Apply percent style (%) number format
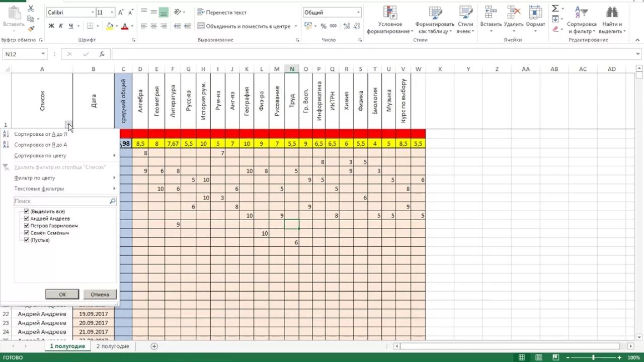This screenshot has height=362, width=644. 323,26
